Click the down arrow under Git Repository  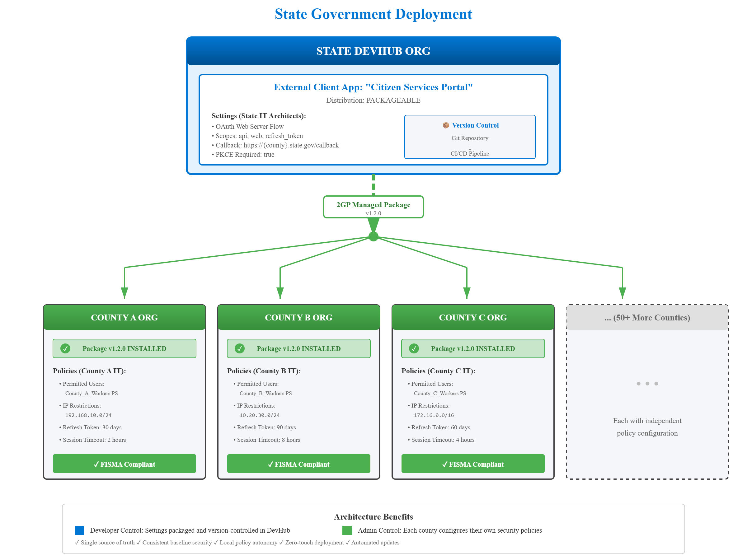click(470, 147)
